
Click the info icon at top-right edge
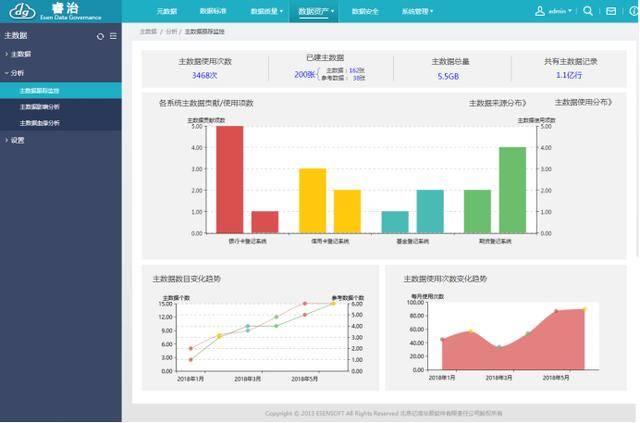coord(634,11)
